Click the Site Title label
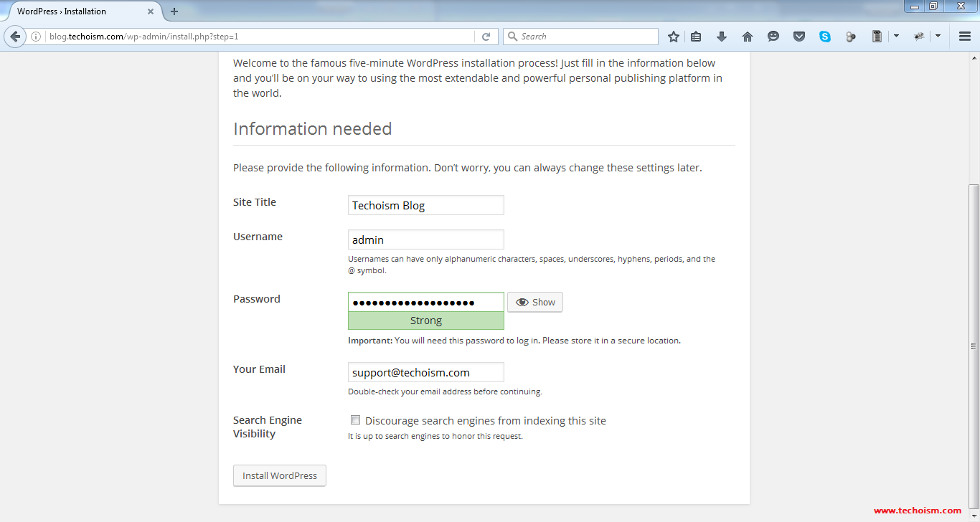This screenshot has height=522, width=980. [x=255, y=202]
